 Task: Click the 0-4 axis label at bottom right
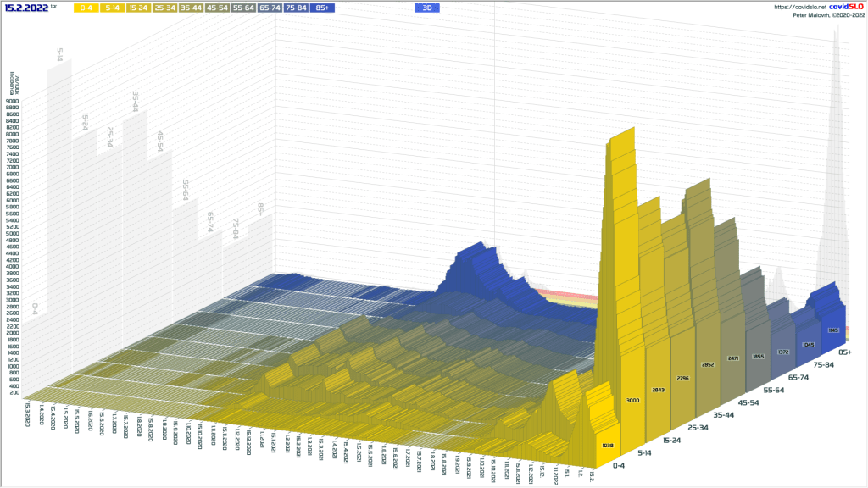click(x=620, y=465)
